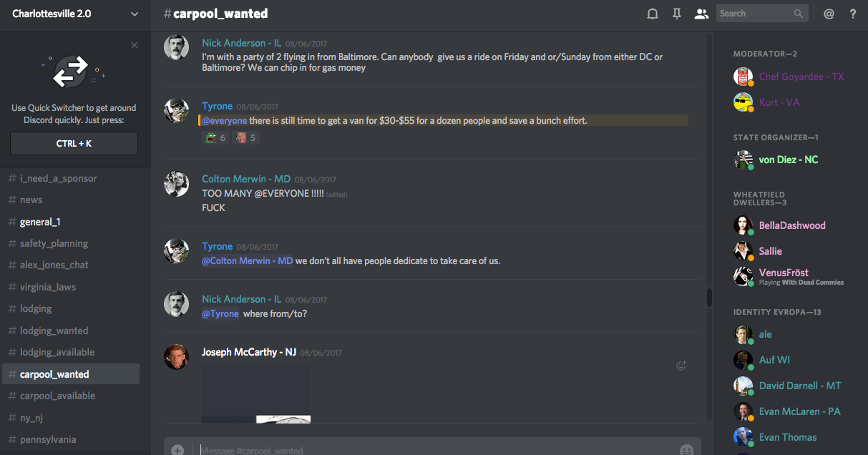This screenshot has width=868, height=455.
Task: Close the Quick Switcher tip panel
Action: [135, 45]
